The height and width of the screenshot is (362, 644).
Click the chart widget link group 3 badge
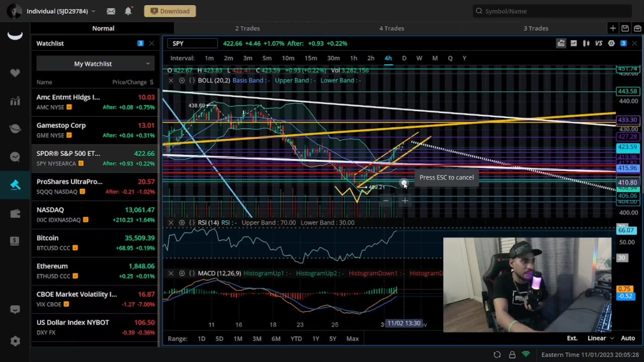(623, 43)
